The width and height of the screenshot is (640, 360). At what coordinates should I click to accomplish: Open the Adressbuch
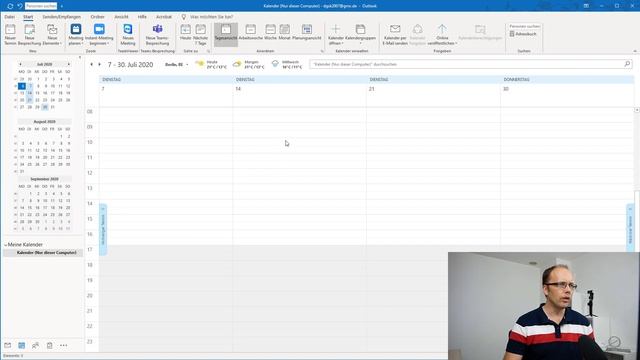(x=523, y=34)
